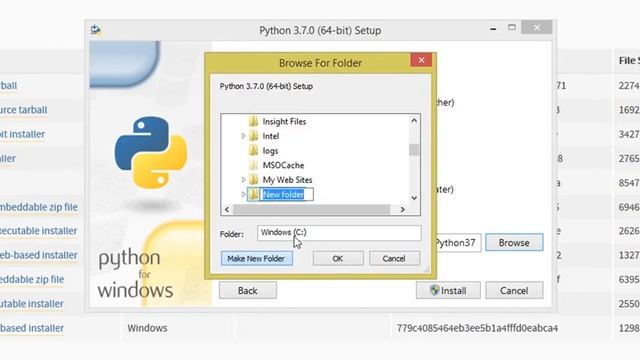This screenshot has width=640, height=360.
Task: Open the 'eb-based installer' link on webpage
Action: (39, 255)
